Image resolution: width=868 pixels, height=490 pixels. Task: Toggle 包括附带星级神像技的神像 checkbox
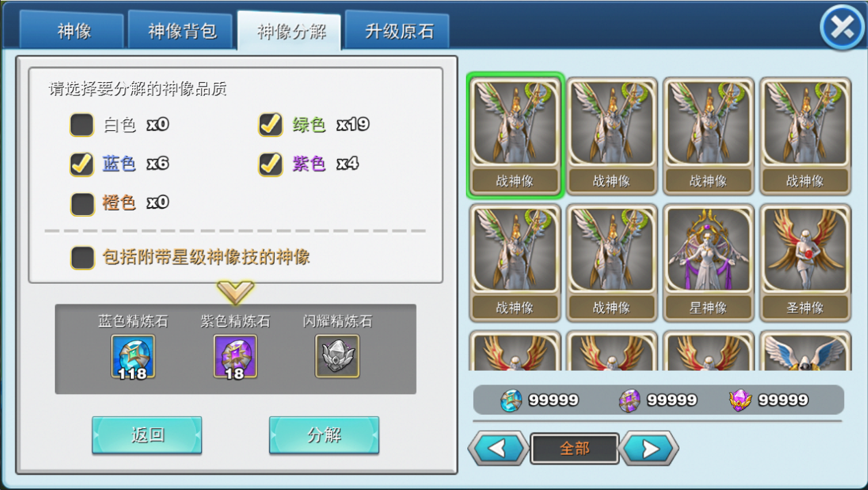tap(82, 258)
